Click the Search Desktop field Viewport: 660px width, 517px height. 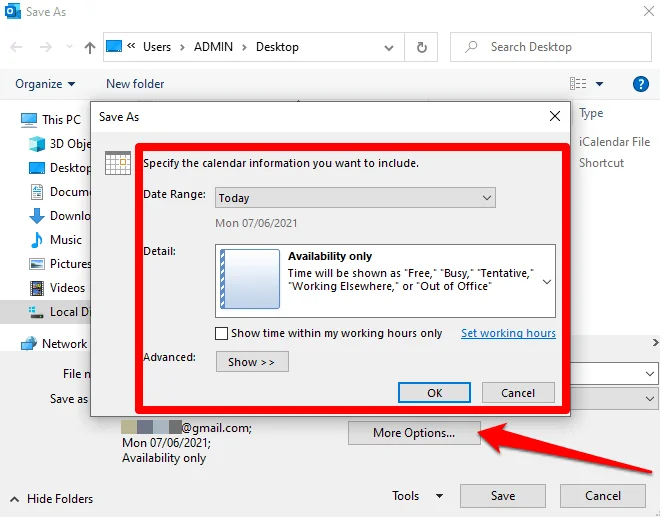551,47
